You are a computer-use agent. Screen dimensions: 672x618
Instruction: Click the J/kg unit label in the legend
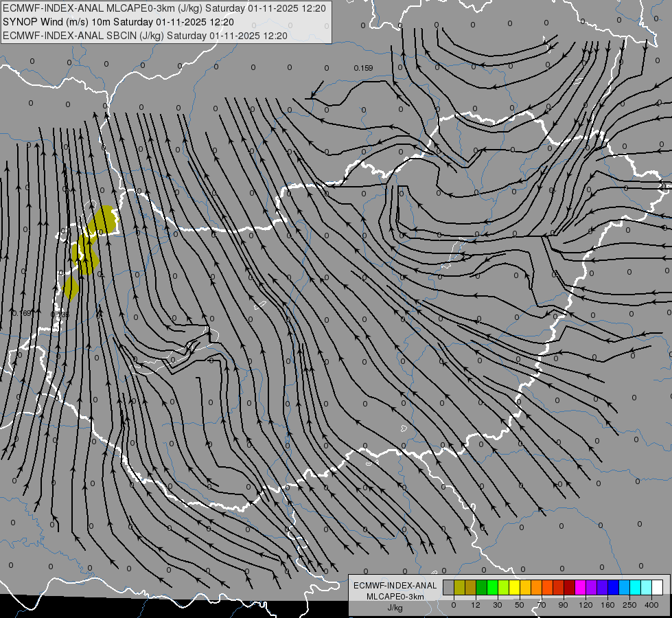coord(395,608)
